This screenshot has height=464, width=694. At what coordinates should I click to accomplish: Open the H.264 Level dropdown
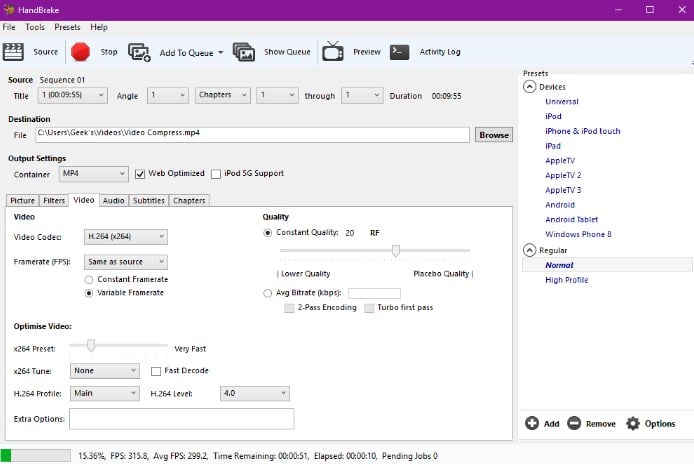pyautogui.click(x=255, y=393)
